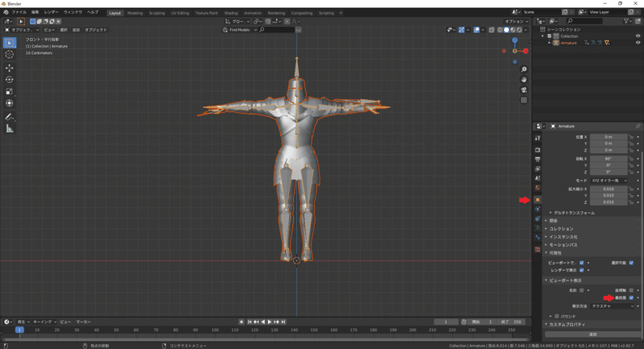Open the Object properties tab icon
Viewport: 644px width, 349px height.
538,200
